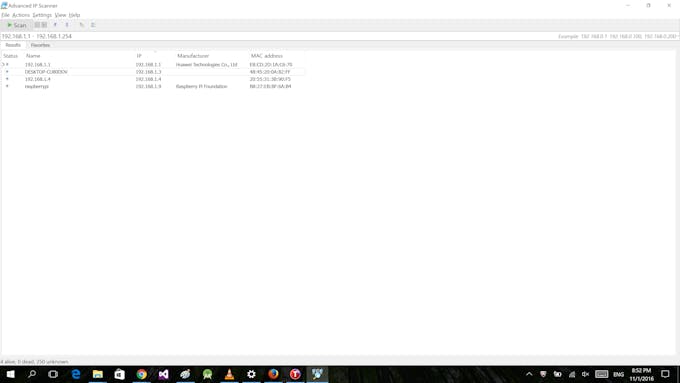Expand the 192.168.1.1 device row

(3, 65)
